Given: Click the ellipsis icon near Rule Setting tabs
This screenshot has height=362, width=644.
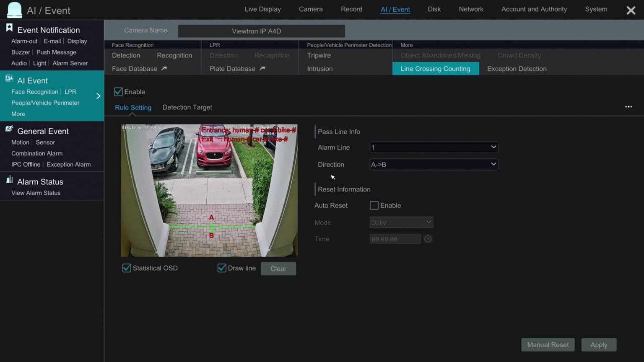Looking at the screenshot, I should tap(628, 107).
